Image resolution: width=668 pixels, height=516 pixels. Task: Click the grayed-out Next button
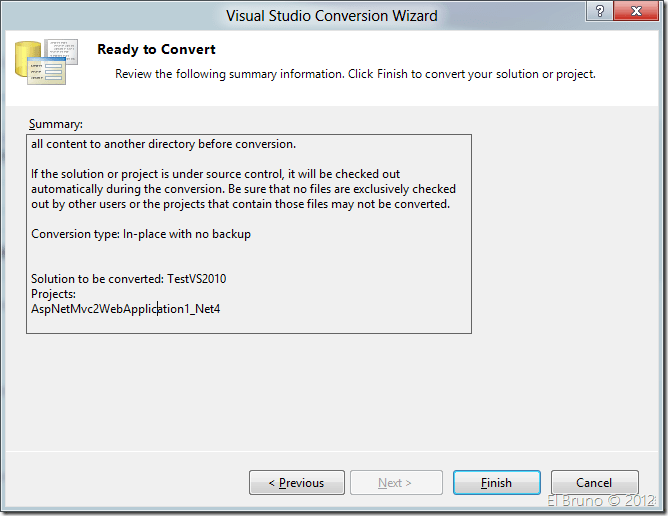tap(396, 483)
